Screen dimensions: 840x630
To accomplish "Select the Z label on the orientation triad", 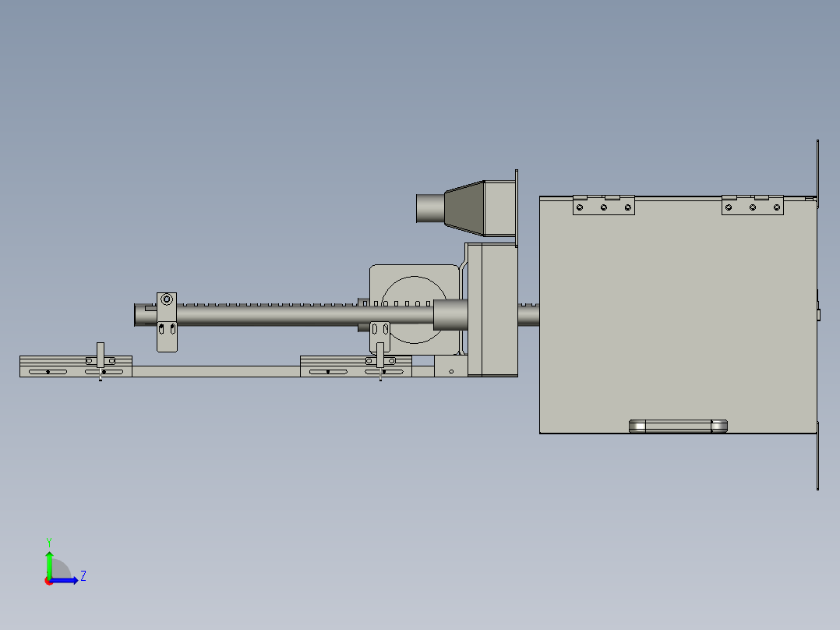I will pos(83,575).
